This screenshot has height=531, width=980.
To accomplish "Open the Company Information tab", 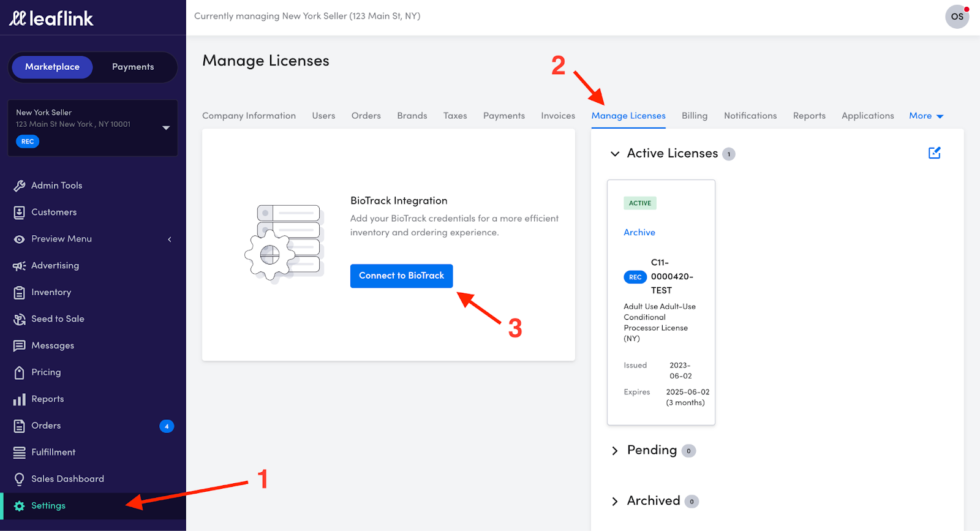I will point(249,116).
